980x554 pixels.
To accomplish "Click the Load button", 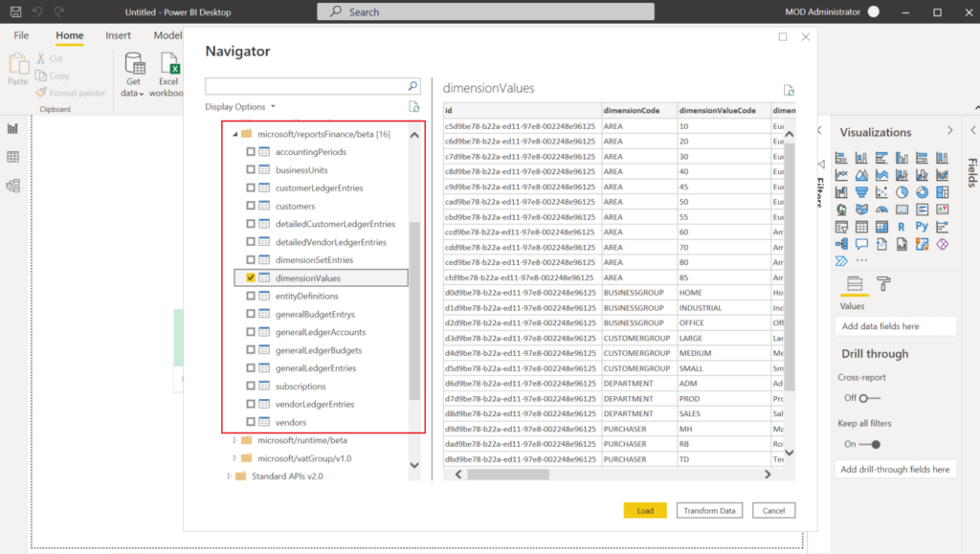I will click(x=645, y=510).
